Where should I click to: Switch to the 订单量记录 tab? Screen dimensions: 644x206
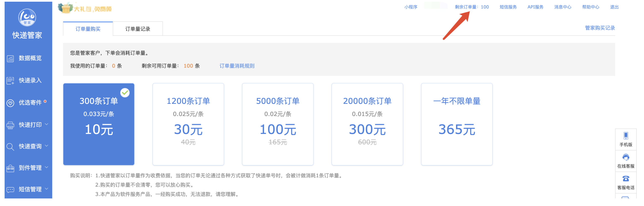coord(138,29)
